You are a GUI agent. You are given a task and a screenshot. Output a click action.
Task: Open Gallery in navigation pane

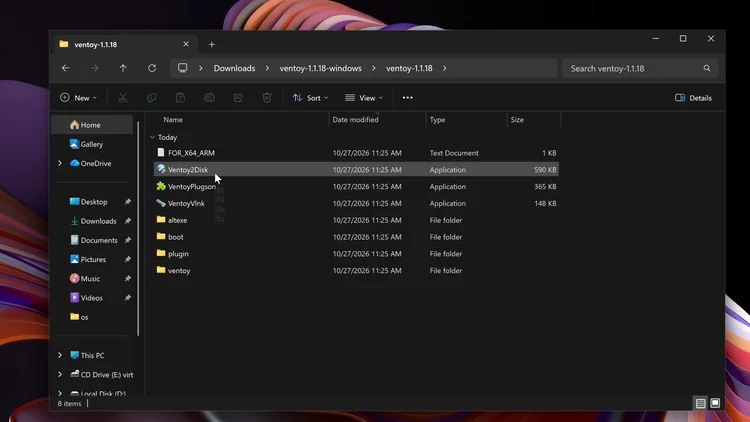pos(92,144)
